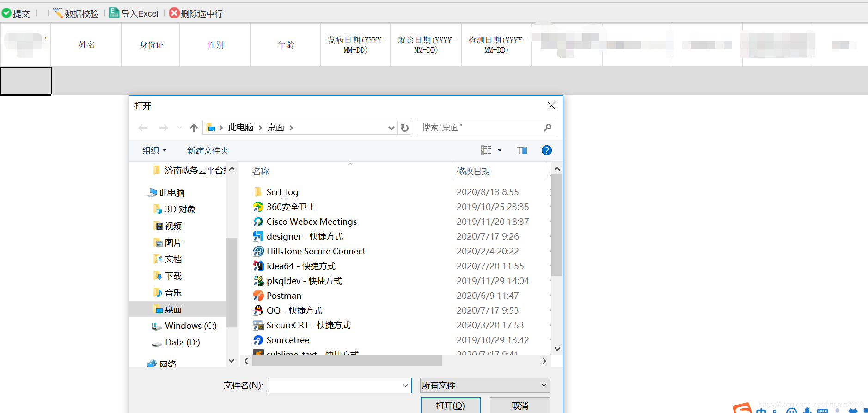The image size is (868, 413).
Task: Go forward with the forward arrow
Action: click(x=164, y=128)
